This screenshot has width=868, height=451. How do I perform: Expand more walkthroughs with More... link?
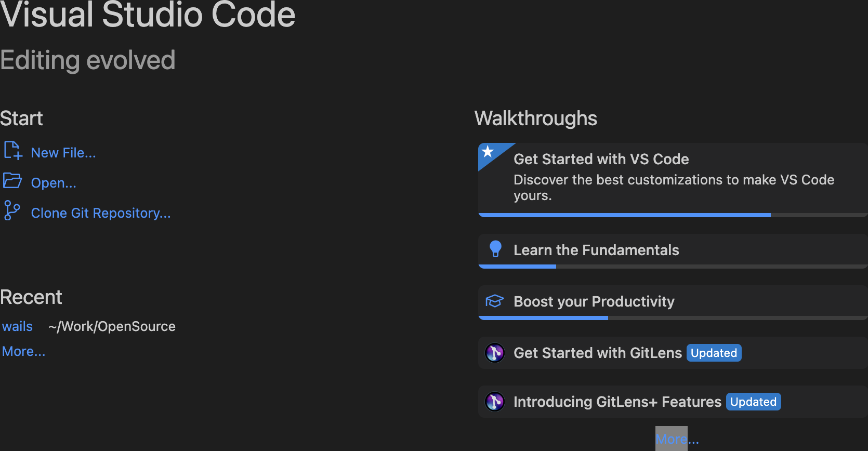click(677, 439)
